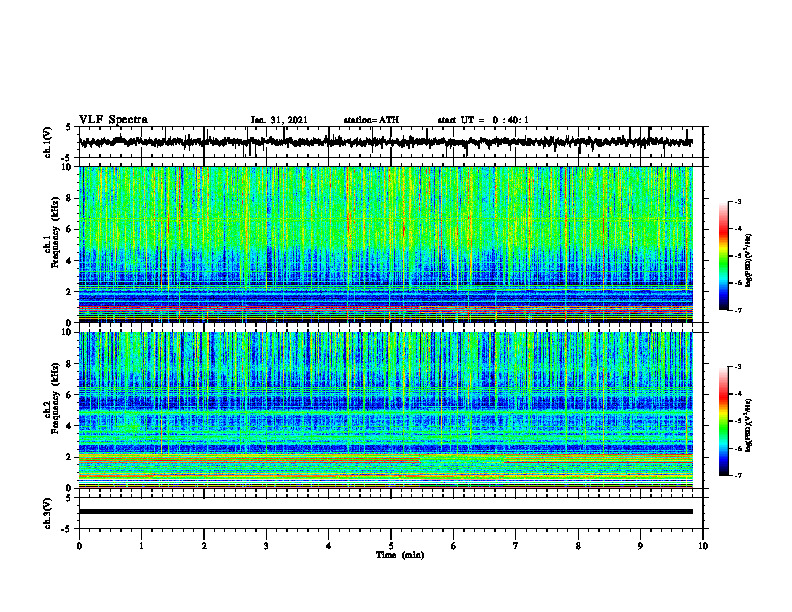Image resolution: width=792 pixels, height=612 pixels.
Task: Click the ch.3 voltage flat black trace
Action: point(385,512)
